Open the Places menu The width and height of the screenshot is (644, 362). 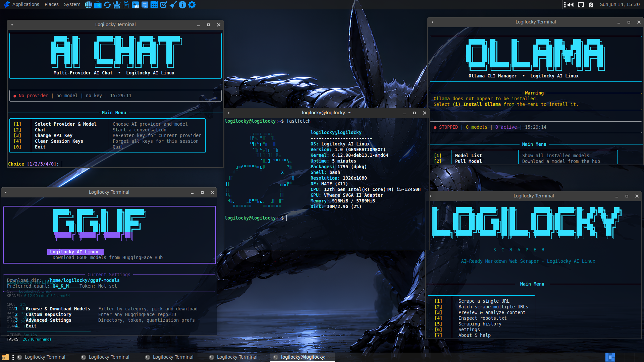(x=51, y=4)
